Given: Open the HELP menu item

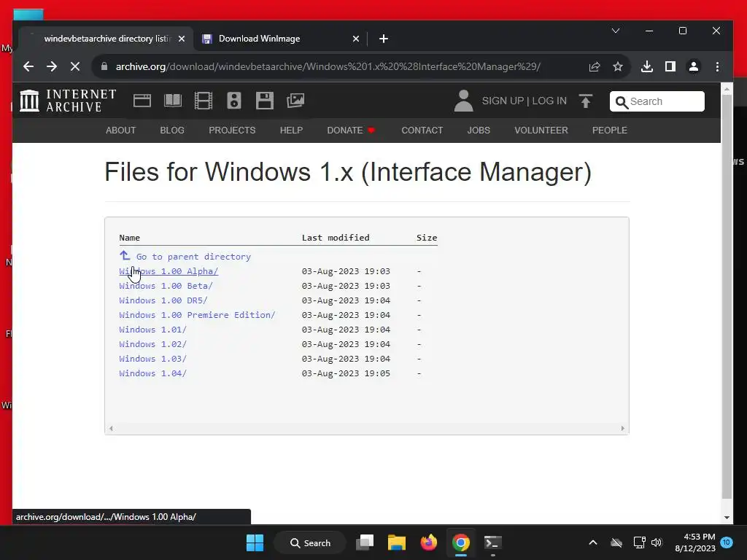Looking at the screenshot, I should pos(291,130).
